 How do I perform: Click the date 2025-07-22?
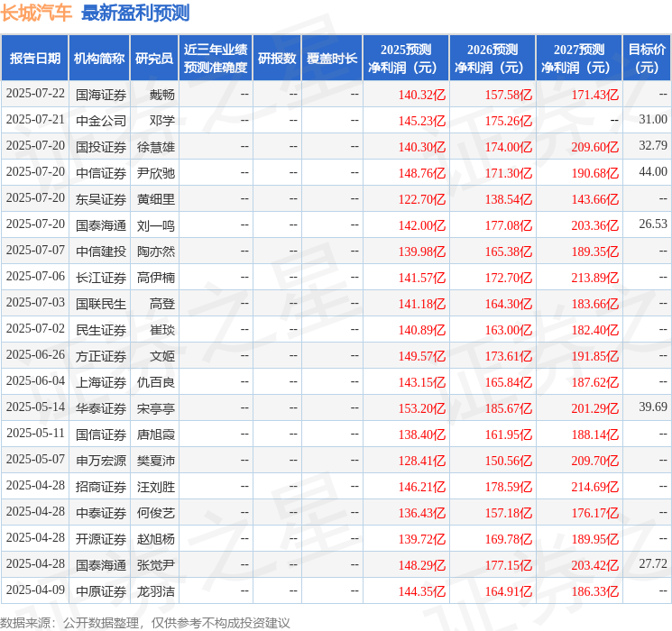coord(35,94)
